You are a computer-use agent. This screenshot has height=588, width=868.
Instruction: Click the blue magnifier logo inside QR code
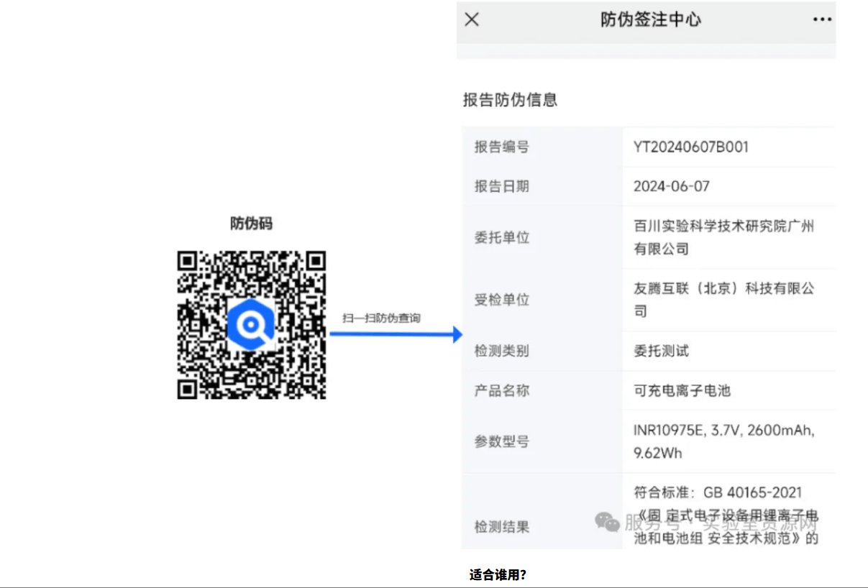point(251,326)
